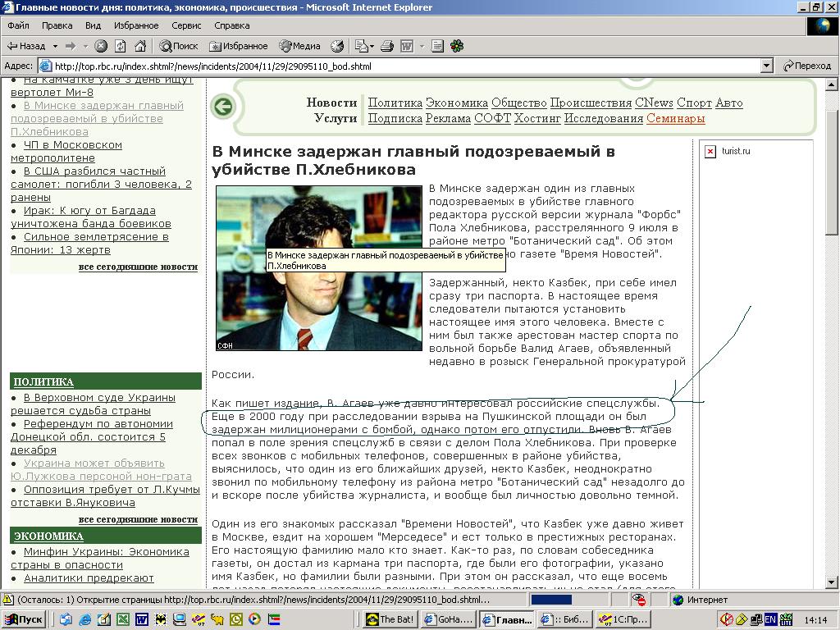Expand the Mail icon dropdown arrow
The width and height of the screenshot is (840, 630).
tap(372, 46)
